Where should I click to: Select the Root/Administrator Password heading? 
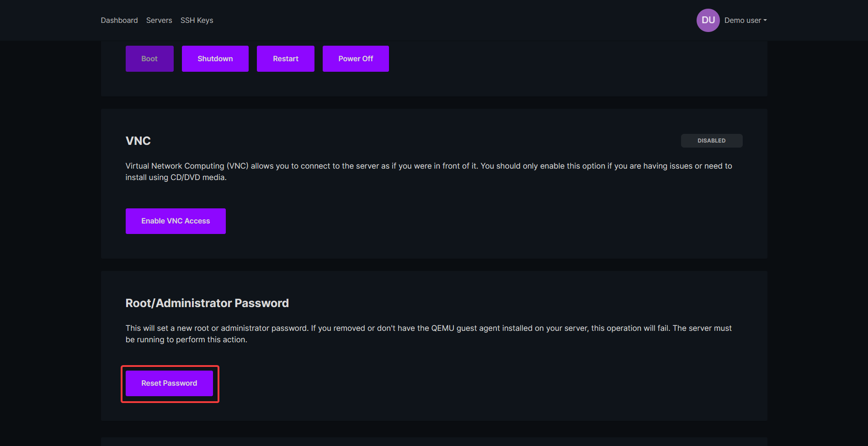coord(207,303)
